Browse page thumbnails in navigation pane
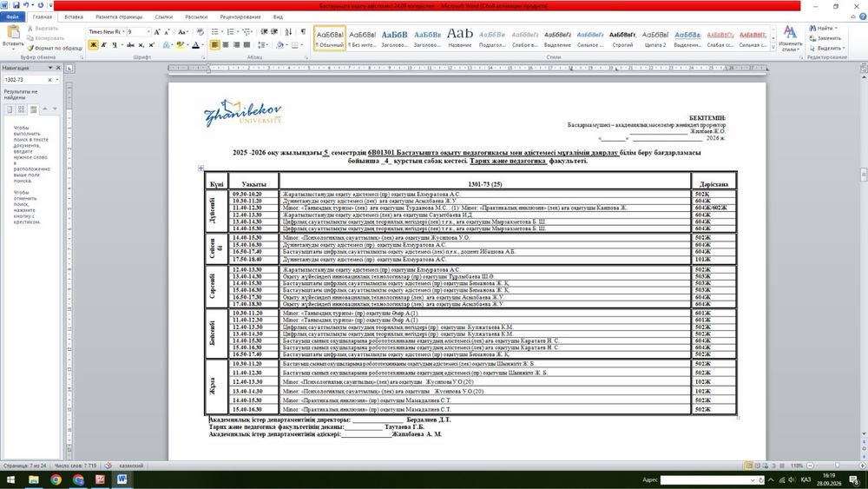The width and height of the screenshot is (868, 489). coord(21,109)
